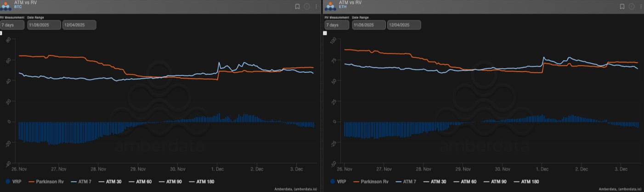Open BTC start date 11/26/2025 picker
The width and height of the screenshot is (644, 192).
[44, 25]
